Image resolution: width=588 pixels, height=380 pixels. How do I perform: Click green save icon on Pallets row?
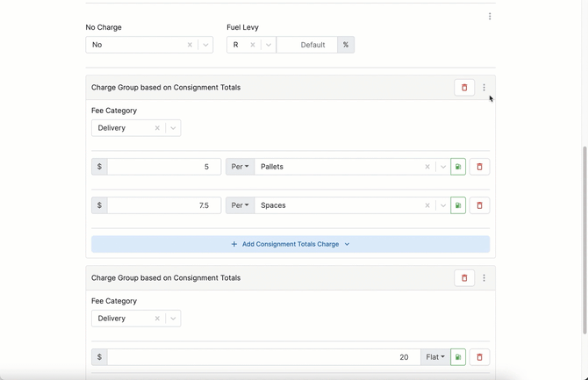pos(458,167)
